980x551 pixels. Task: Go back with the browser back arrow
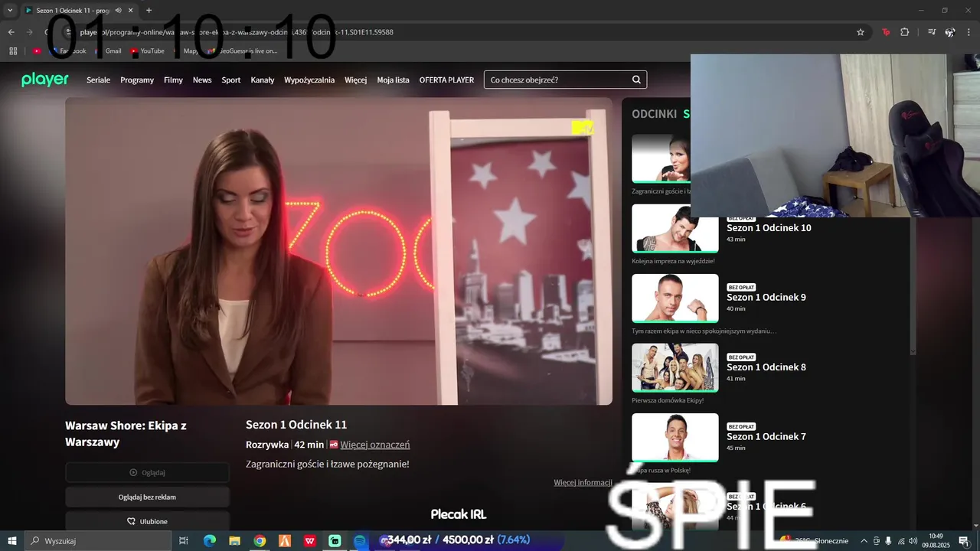click(11, 32)
